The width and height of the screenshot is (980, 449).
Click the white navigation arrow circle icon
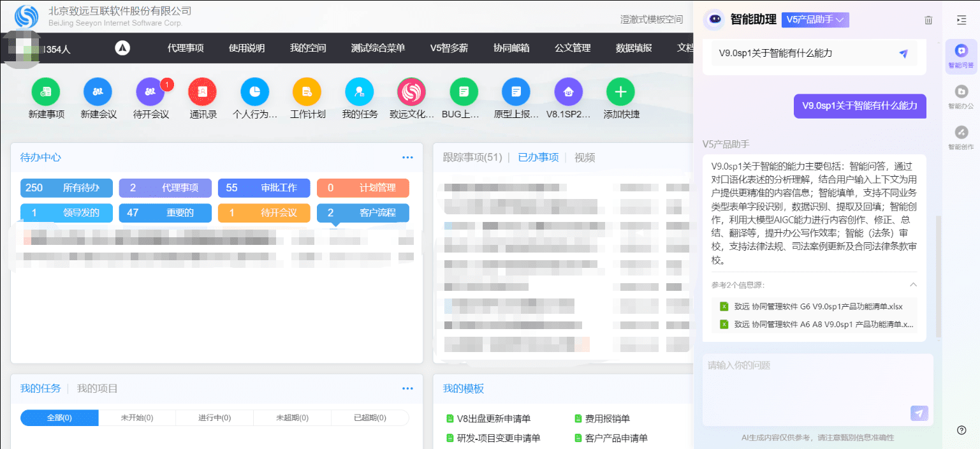point(122,48)
